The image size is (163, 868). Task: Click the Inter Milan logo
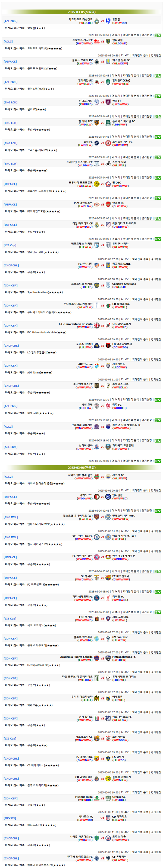click(x=108, y=497)
